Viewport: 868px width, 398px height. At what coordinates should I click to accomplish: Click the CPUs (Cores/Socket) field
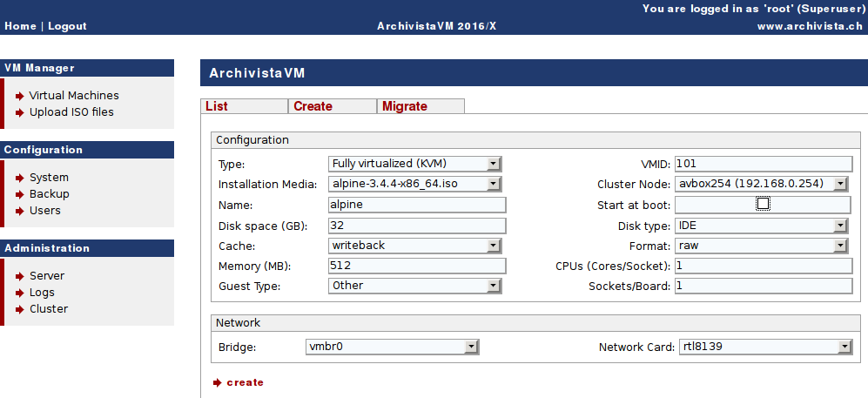click(764, 266)
